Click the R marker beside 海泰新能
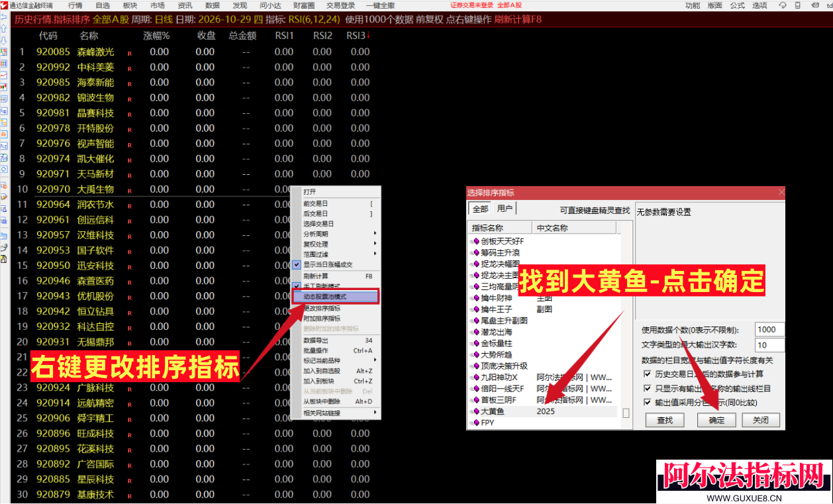The width and height of the screenshot is (833, 504). [x=130, y=83]
